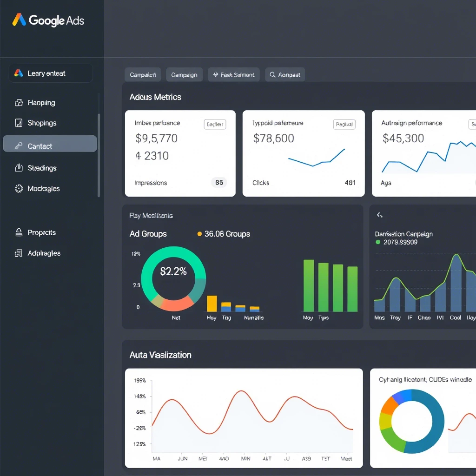Screen dimensions: 476x476
Task: Click the Autnaign performance area chart
Action: tap(429, 158)
